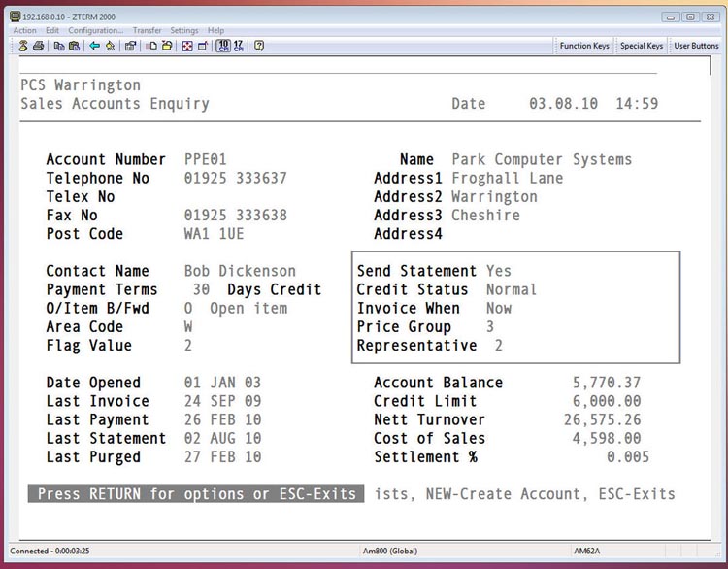Open the Action menu
The image size is (728, 569).
(24, 31)
